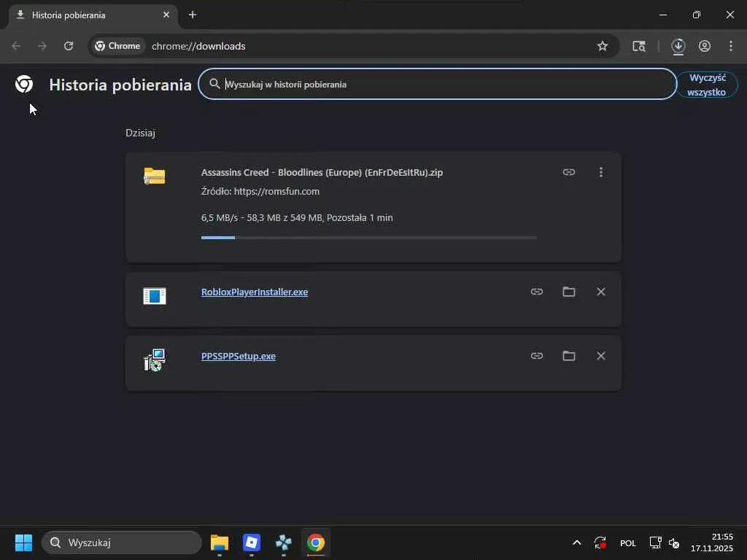This screenshot has height=560, width=747.
Task: Click the RobloxPlayerInstaller.exe file icon
Action: click(155, 296)
